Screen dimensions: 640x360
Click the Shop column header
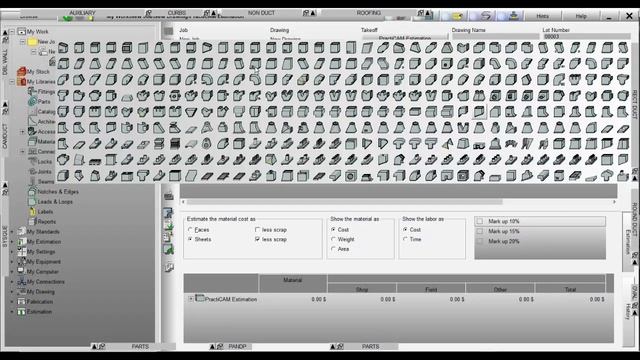pyautogui.click(x=362, y=289)
